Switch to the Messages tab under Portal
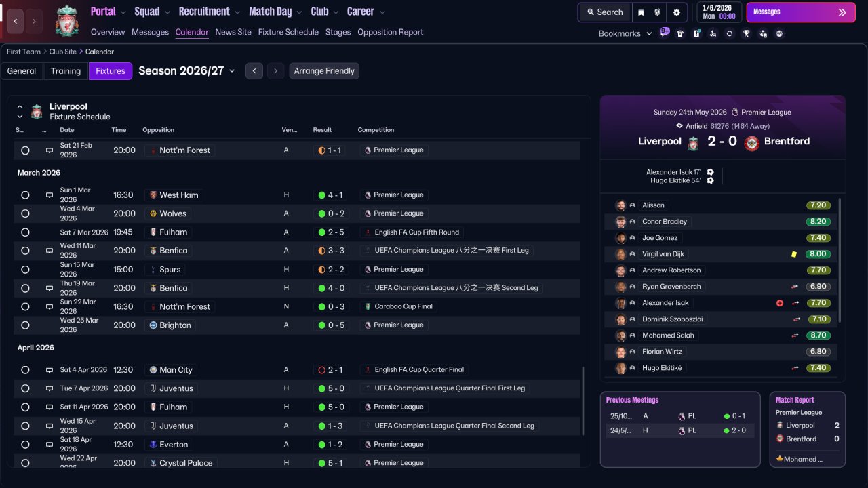 tap(150, 32)
